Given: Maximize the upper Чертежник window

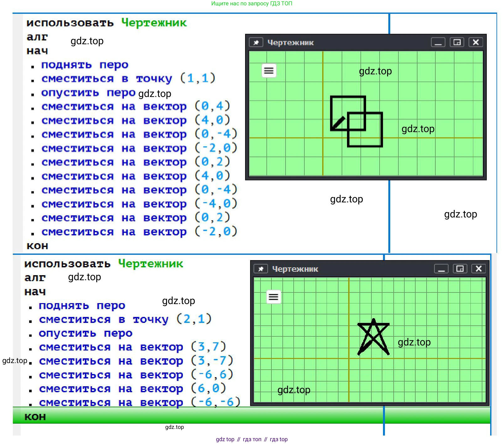Looking at the screenshot, I should tap(457, 42).
